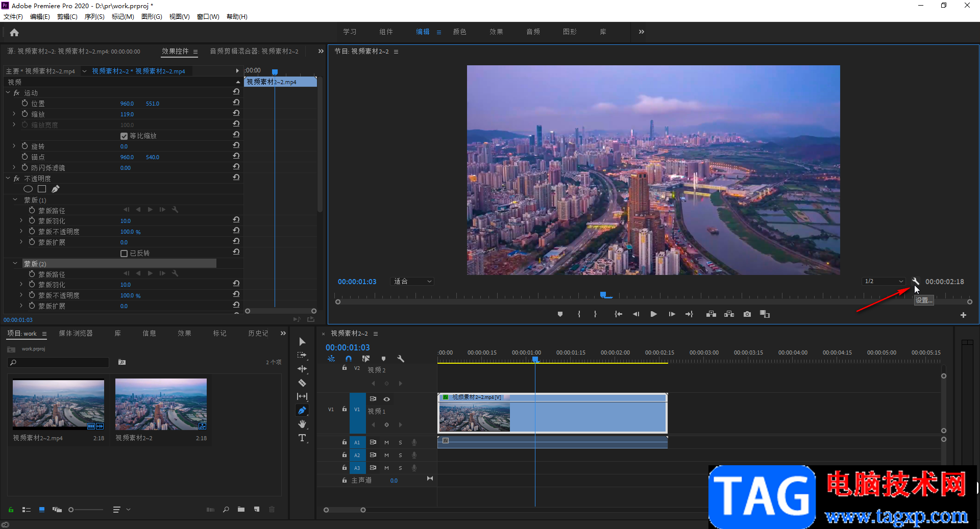Click the Export Frame camera icon
Screen dimensions: 980x529
[x=747, y=314]
